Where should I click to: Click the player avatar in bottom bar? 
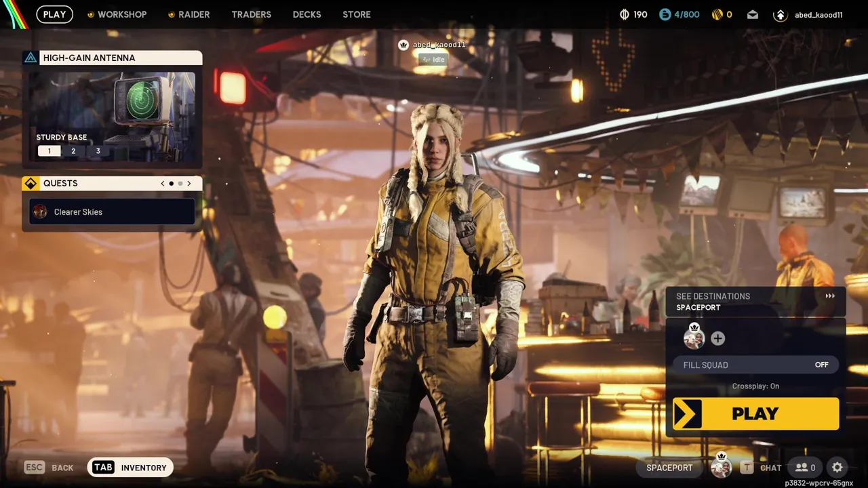[x=721, y=466]
